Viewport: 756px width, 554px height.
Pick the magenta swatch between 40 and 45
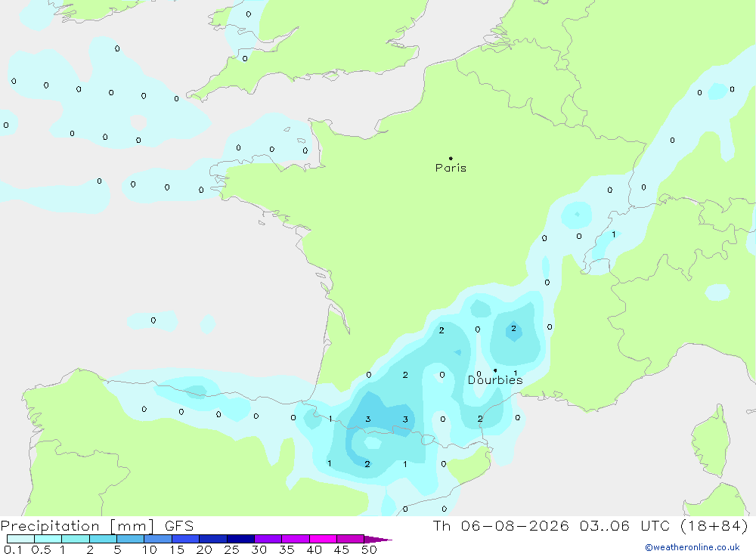tap(323, 539)
